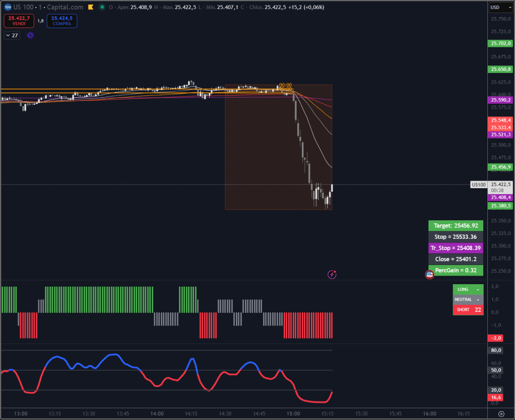Toggle the gray NEUTRAL signal row
Screen dimensions: 515x420
[x=468, y=299]
